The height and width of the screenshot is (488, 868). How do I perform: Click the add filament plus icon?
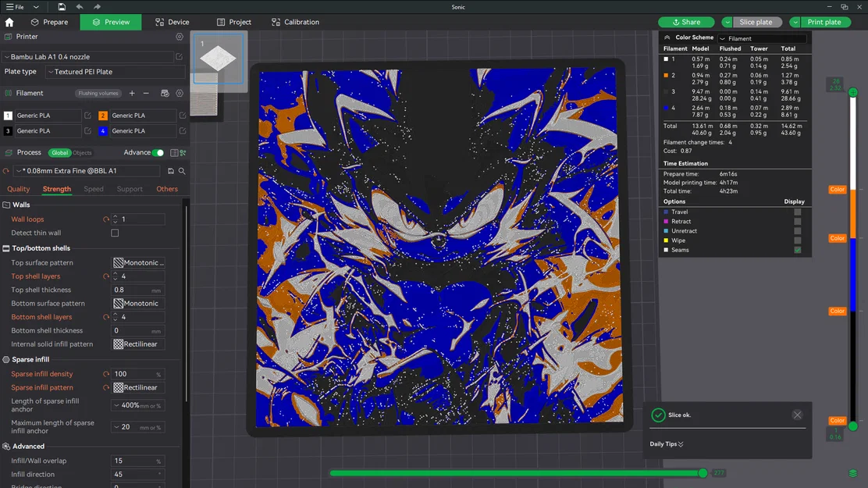click(131, 93)
